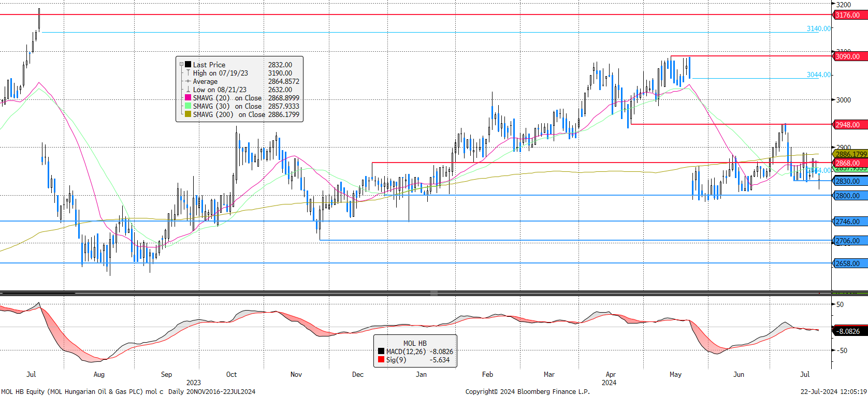Image resolution: width=868 pixels, height=396 pixels.
Task: Select the black Last Price color swatch
Action: (x=188, y=65)
